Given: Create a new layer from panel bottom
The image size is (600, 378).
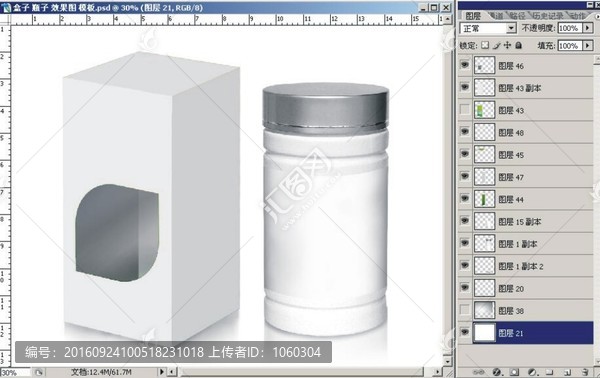Looking at the screenshot, I should (567, 372).
